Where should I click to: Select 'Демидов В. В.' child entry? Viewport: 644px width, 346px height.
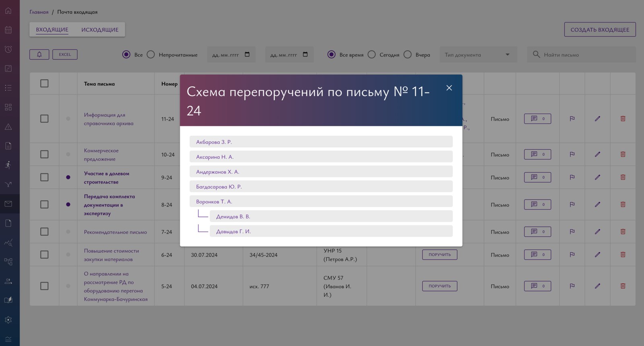(x=331, y=216)
